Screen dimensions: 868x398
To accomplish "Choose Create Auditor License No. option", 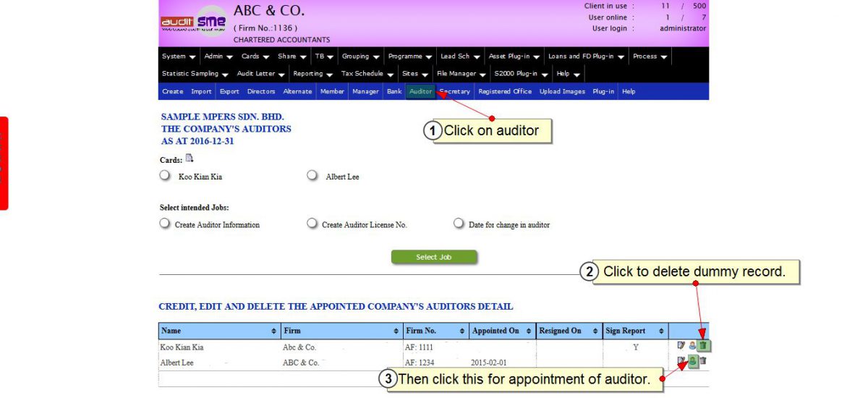I will click(x=312, y=224).
